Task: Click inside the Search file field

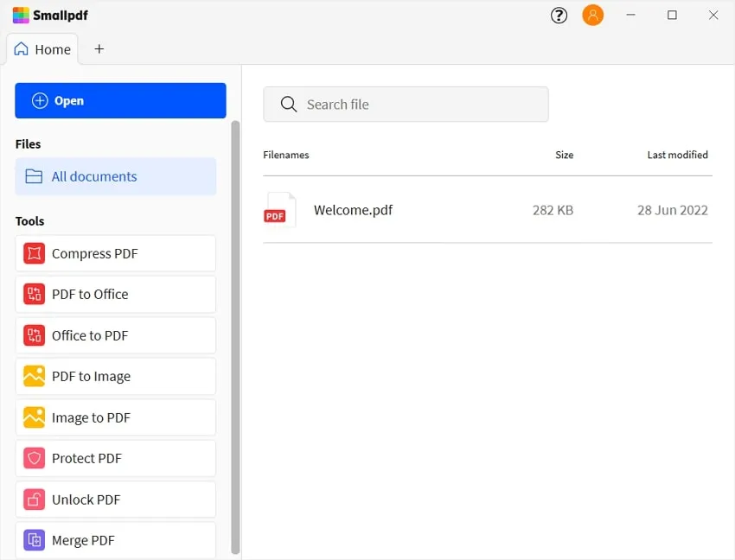Action: (406, 104)
